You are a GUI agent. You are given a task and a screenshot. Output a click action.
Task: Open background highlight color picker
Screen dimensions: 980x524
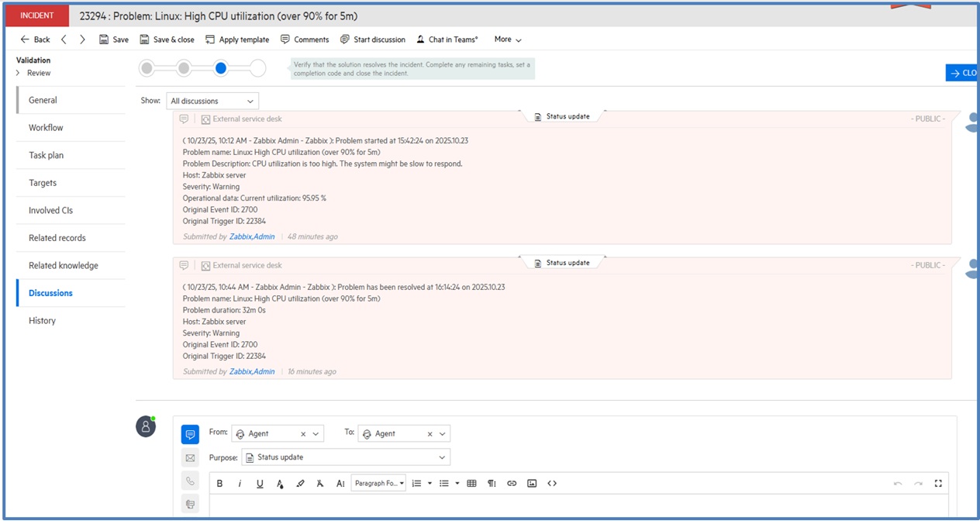[300, 483]
